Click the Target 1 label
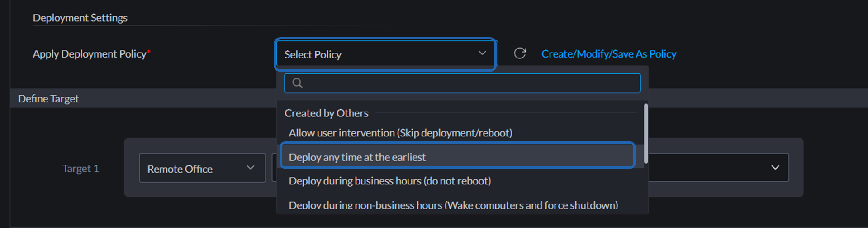 pyautogui.click(x=81, y=168)
